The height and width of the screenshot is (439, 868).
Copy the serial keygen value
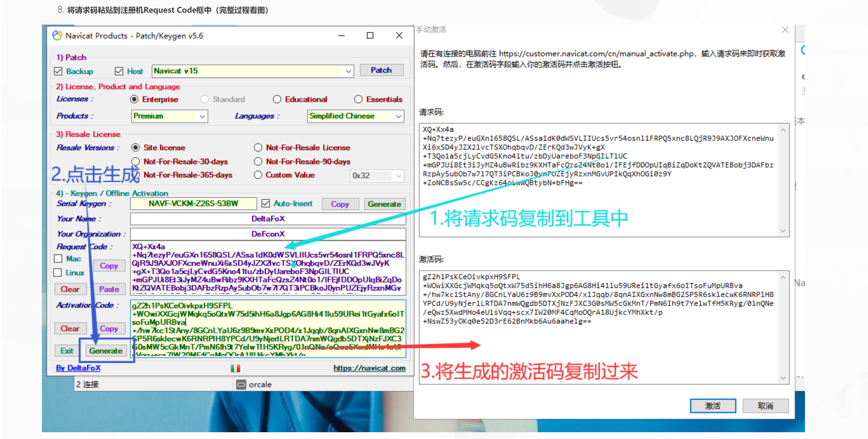coord(340,204)
